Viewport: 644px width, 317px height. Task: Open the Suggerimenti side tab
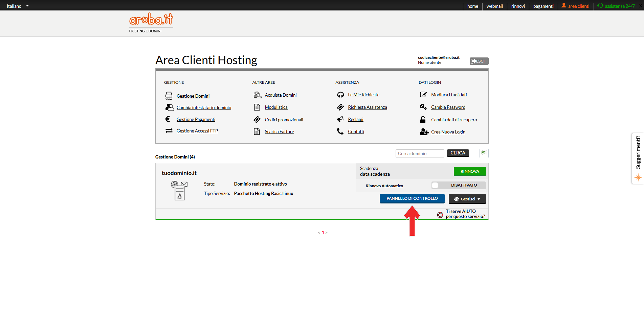click(638, 158)
